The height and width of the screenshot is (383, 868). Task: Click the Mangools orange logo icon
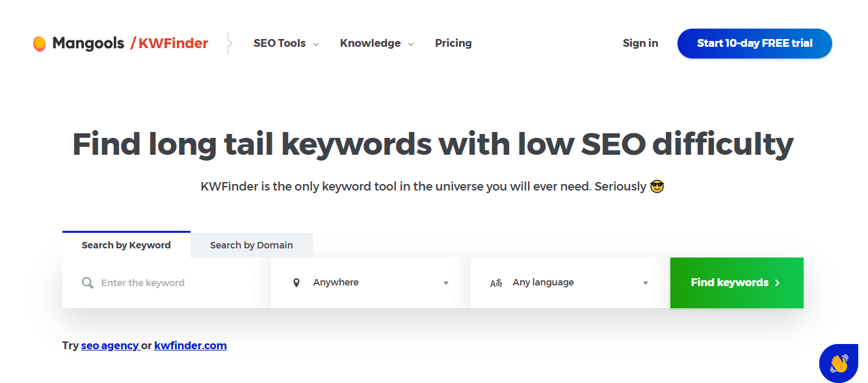[39, 44]
